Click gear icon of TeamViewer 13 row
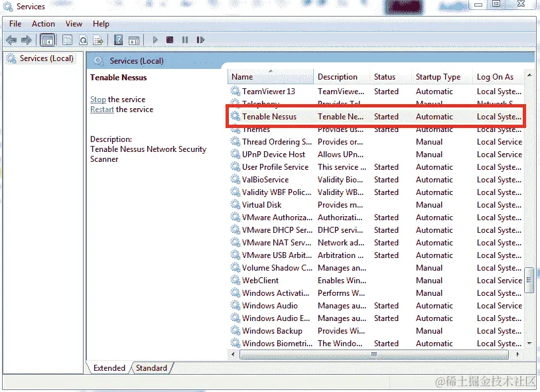Screen dimensions: 540x392 coord(236,91)
